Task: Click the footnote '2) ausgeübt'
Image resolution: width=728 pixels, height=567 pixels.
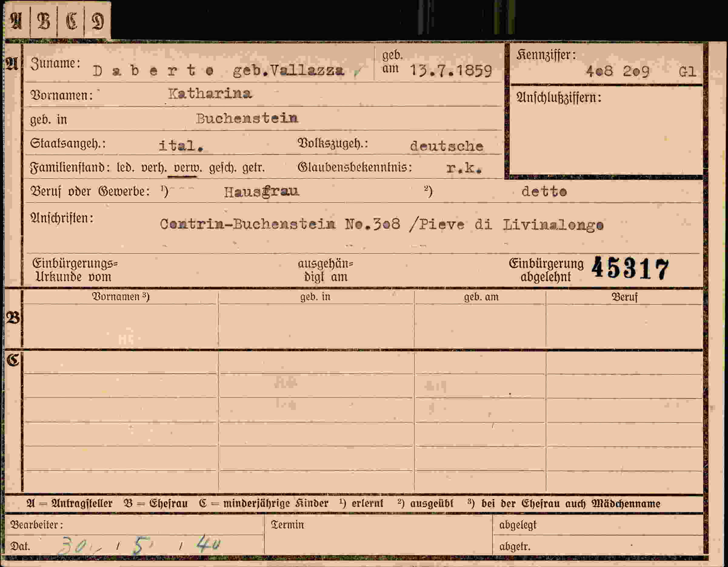Action: point(425,503)
